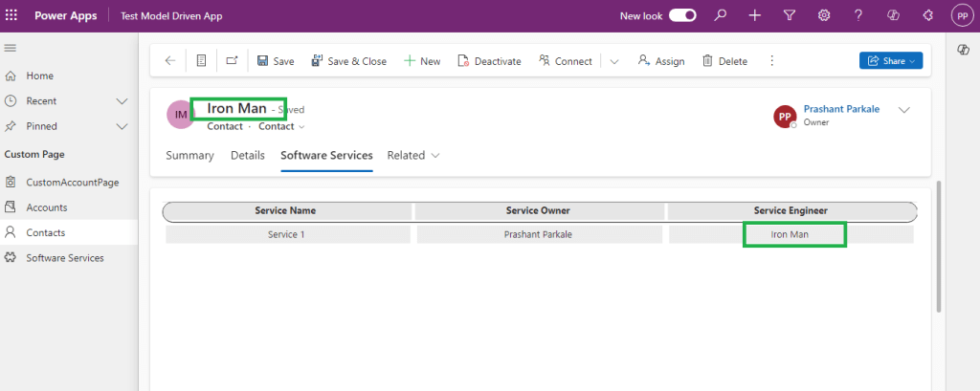Open the Related tab dropdown
The width and height of the screenshot is (980, 391).
click(x=413, y=155)
